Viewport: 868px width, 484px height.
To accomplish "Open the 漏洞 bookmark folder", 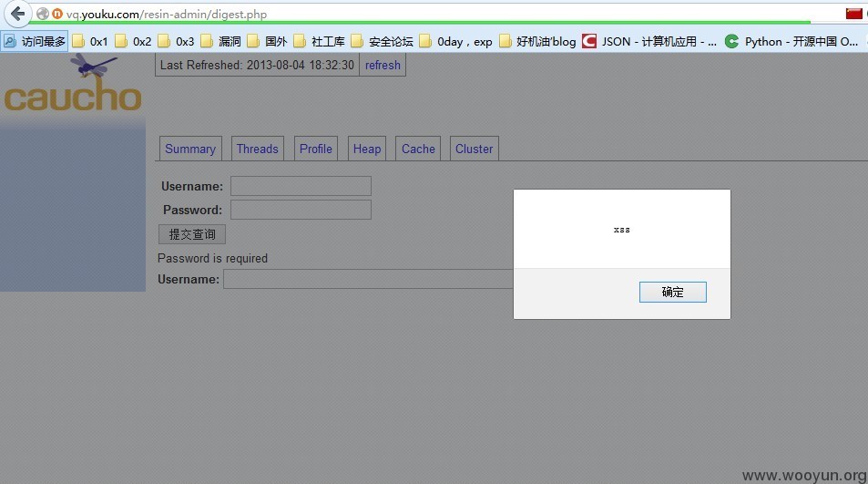I will point(220,42).
